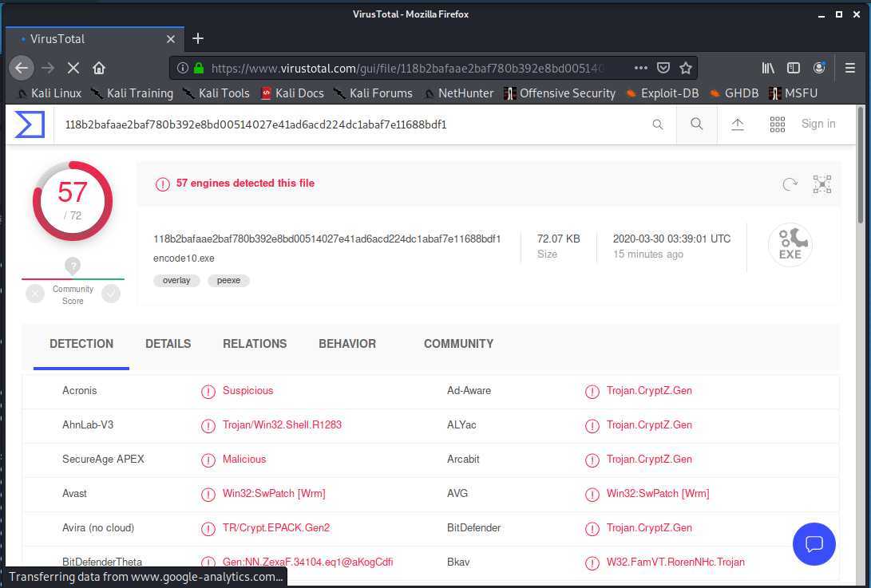Image resolution: width=871 pixels, height=588 pixels.
Task: Click the green padlock security icon
Action: 199,69
